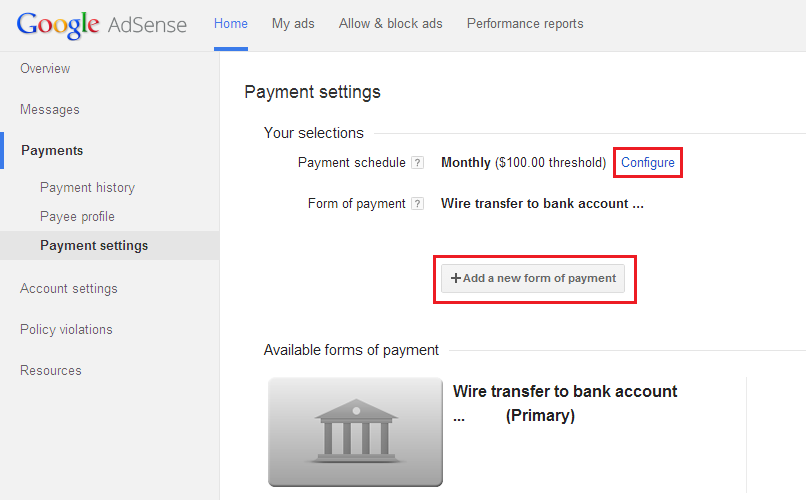Click the 'Monthly' payment schedule text
Viewport: 806px width, 500px height.
[x=466, y=163]
